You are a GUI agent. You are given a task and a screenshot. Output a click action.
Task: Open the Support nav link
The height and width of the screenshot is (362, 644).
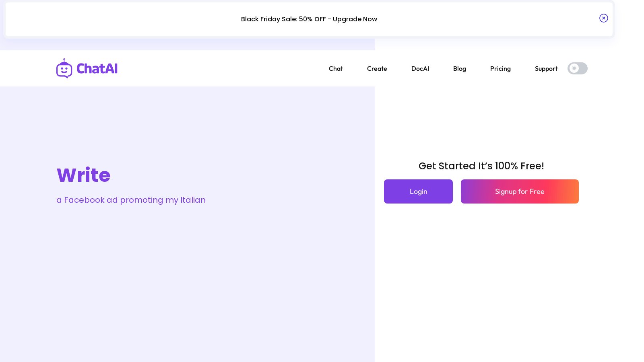[546, 69]
